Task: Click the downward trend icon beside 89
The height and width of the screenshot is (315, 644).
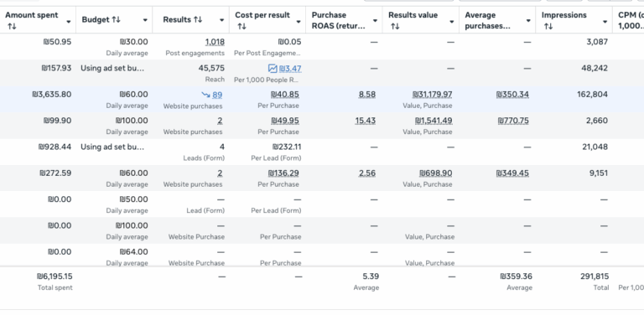Action: point(205,95)
